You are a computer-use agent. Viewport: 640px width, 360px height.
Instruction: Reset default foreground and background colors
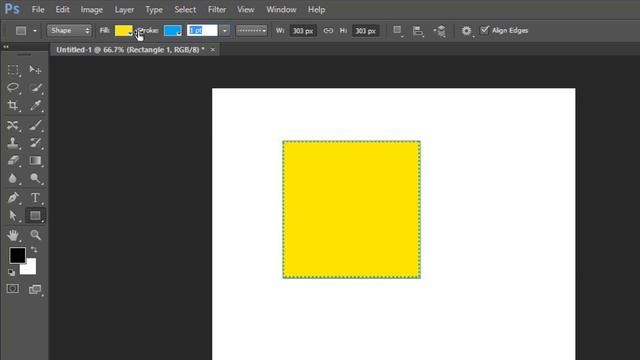coord(11,272)
